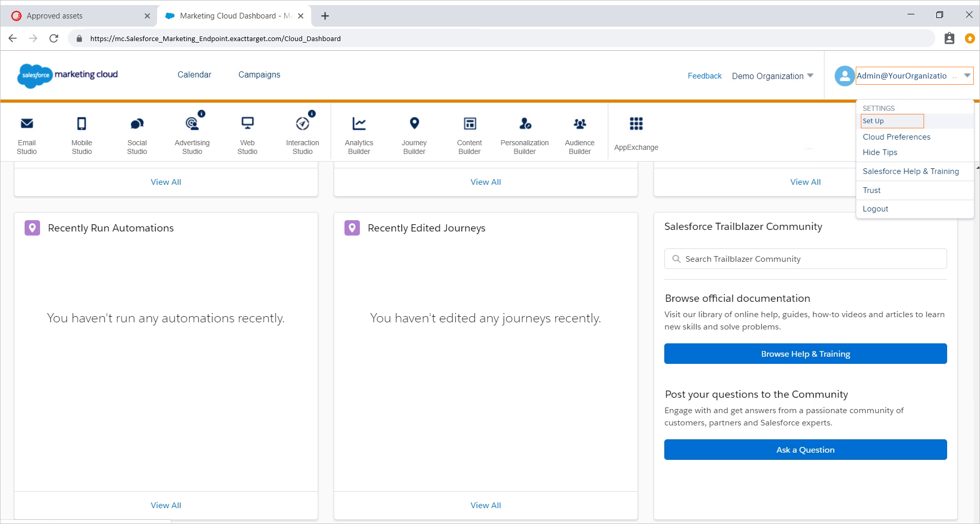
Task: Go to Campaigns in top navigation
Action: click(259, 75)
